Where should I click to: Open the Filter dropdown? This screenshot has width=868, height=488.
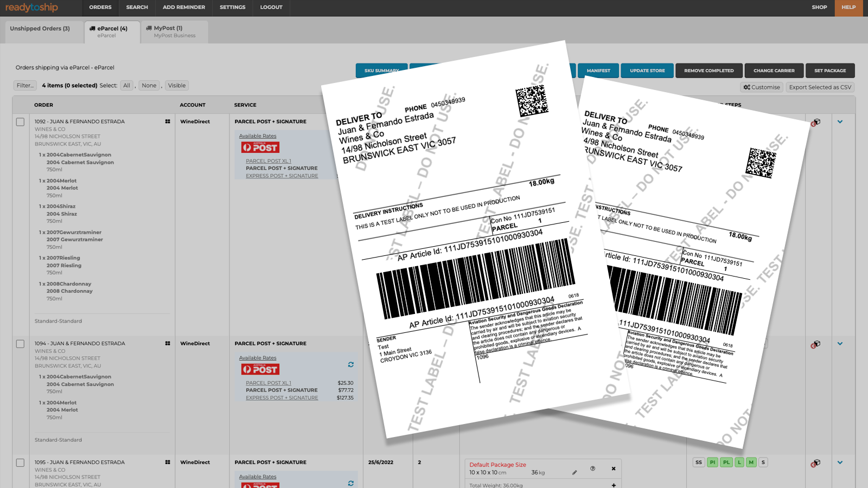pyautogui.click(x=25, y=86)
